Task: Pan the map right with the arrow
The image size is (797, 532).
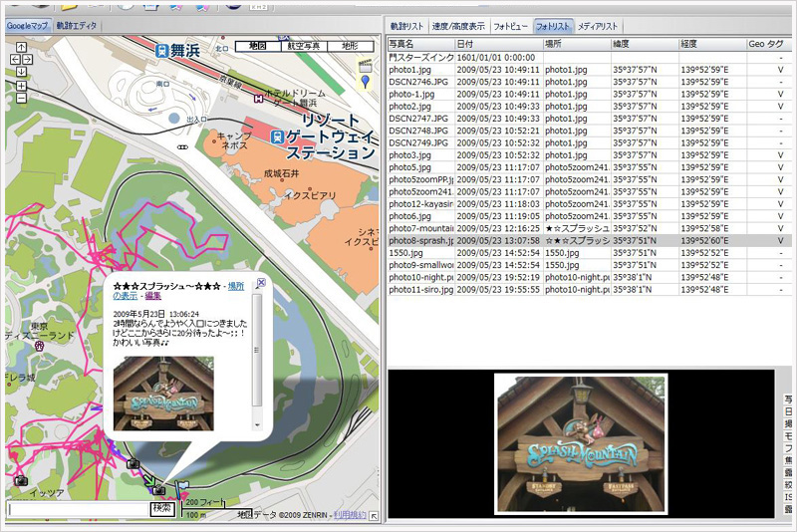Action: 28,60
